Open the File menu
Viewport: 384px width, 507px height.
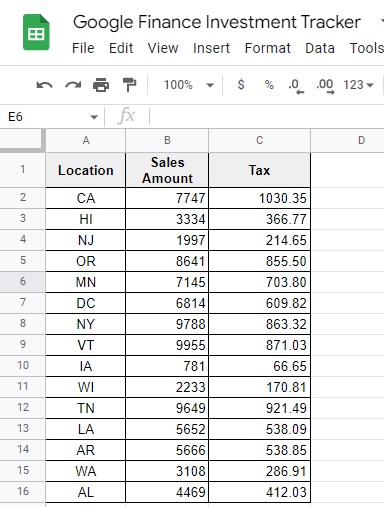point(83,48)
